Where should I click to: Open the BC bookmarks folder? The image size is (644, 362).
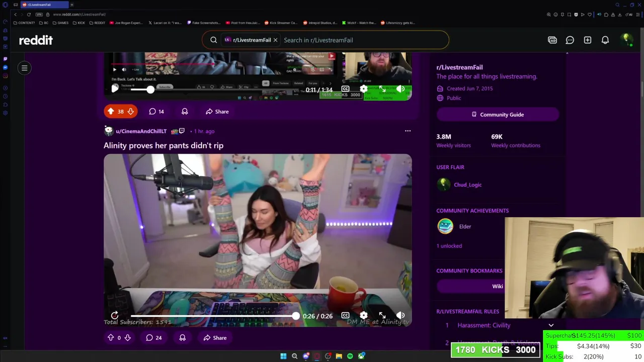(44, 23)
